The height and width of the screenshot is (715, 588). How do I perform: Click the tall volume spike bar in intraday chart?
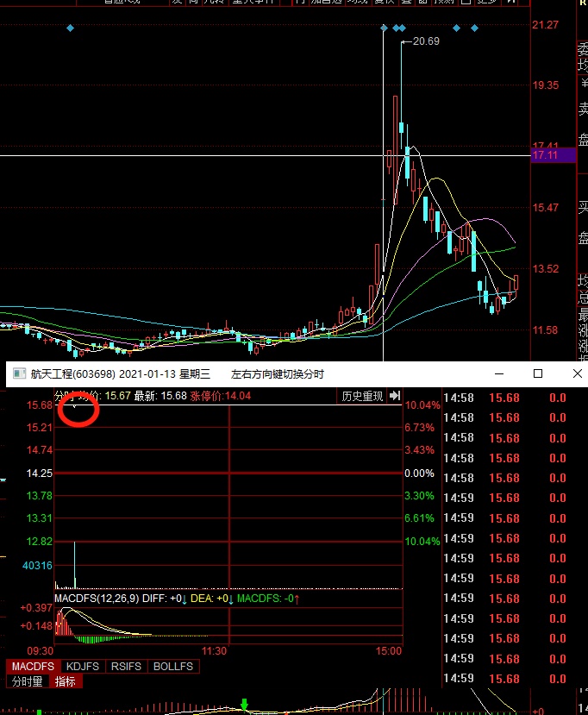(75, 565)
